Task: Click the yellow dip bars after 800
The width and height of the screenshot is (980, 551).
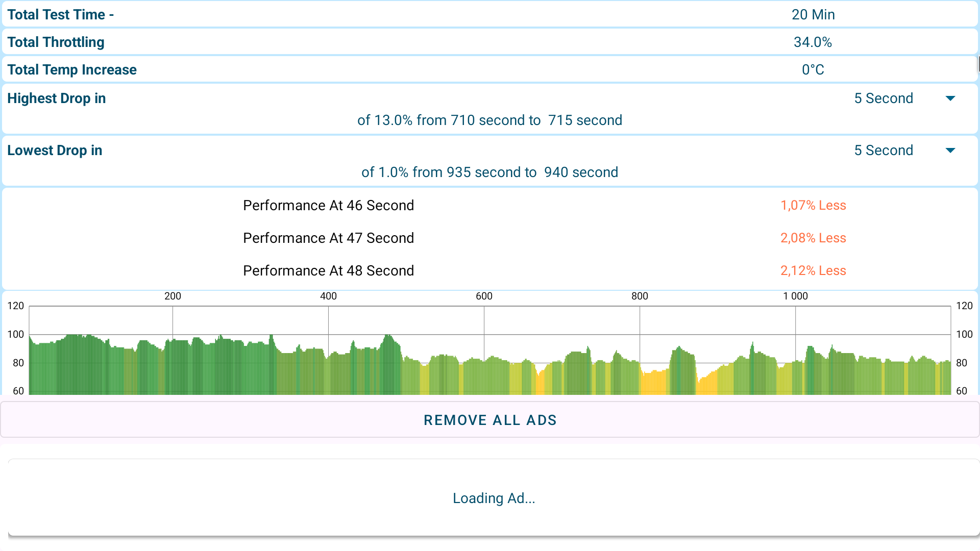Action: coord(654,384)
